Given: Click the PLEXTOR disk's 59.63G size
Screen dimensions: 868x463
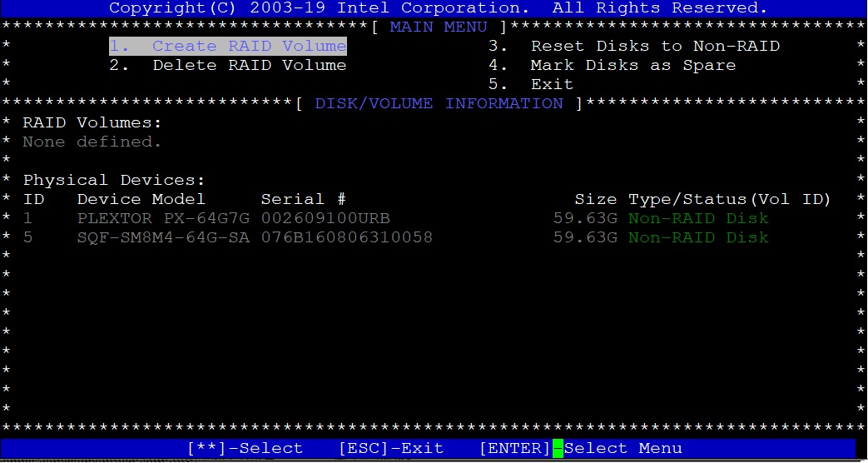Looking at the screenshot, I should (585, 218).
